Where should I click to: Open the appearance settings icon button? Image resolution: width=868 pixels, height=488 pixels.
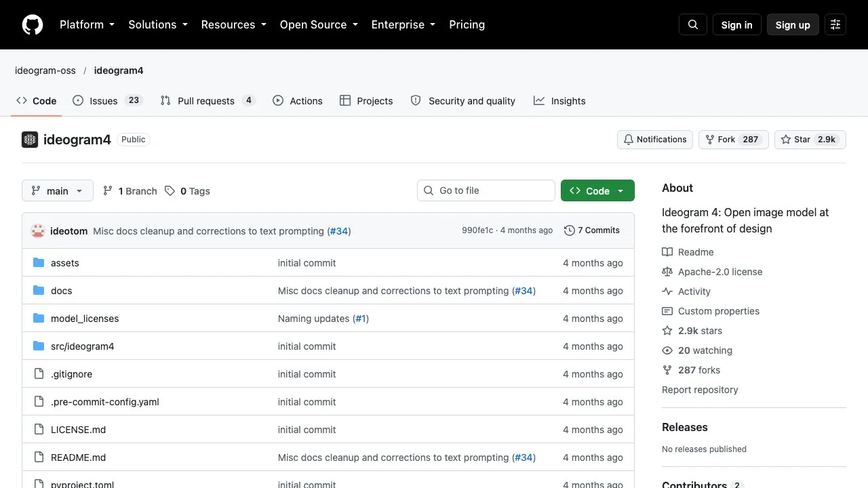(835, 24)
